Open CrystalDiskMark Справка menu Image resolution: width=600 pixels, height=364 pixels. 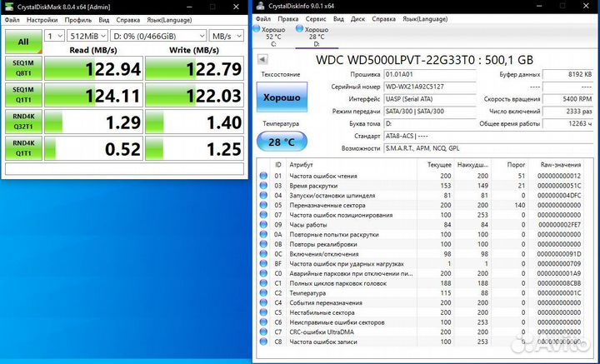128,20
